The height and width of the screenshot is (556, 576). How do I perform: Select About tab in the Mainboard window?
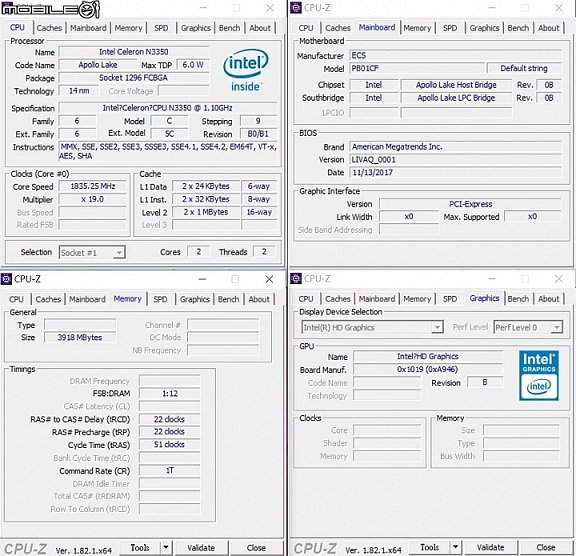[548, 28]
